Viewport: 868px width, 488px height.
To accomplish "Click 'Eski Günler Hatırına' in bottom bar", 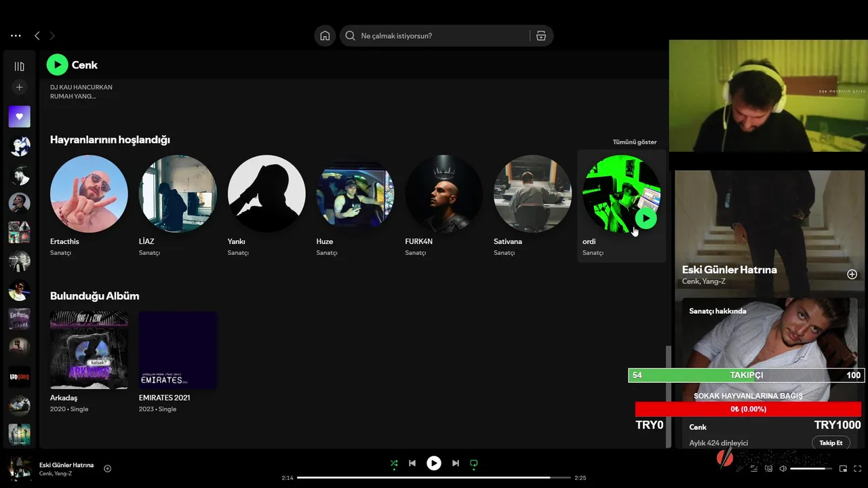I will pyautogui.click(x=66, y=465).
